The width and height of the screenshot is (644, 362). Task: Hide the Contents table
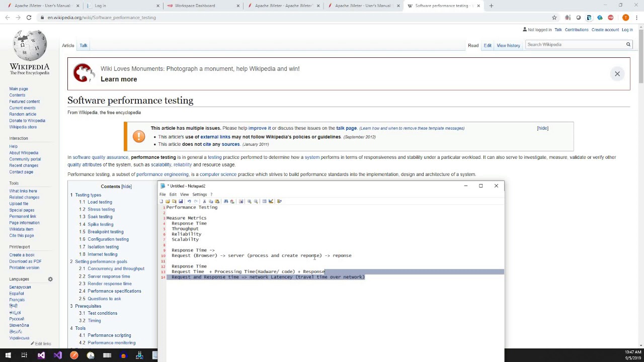coord(126,187)
